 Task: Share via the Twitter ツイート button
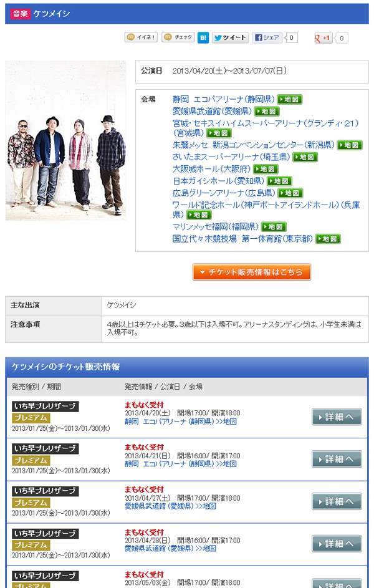[x=231, y=37]
